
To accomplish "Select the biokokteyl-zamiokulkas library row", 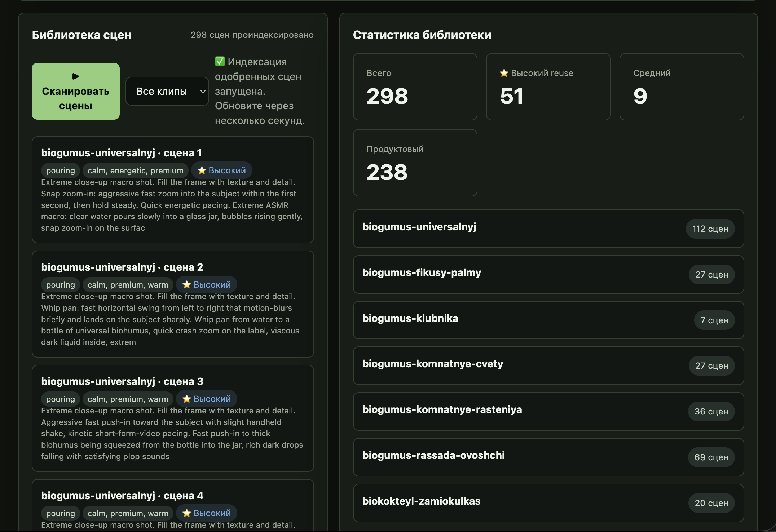I will point(548,503).
